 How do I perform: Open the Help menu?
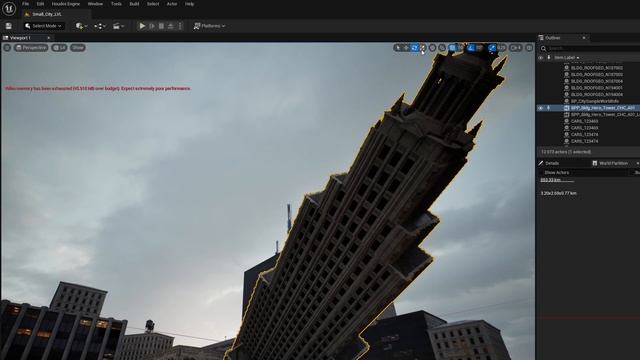pos(189,4)
